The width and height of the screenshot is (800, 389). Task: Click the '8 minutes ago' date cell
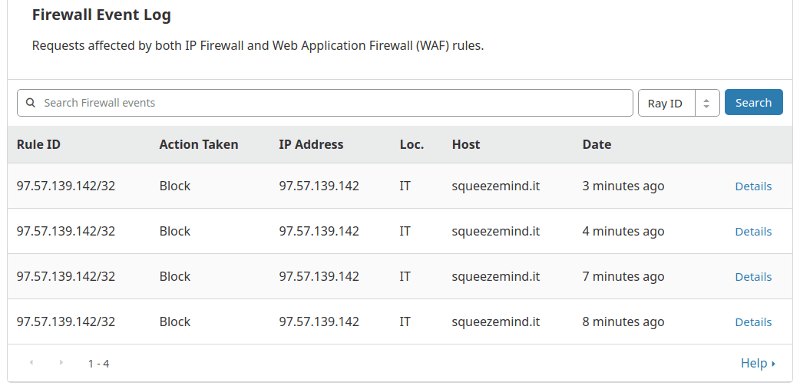tap(623, 322)
